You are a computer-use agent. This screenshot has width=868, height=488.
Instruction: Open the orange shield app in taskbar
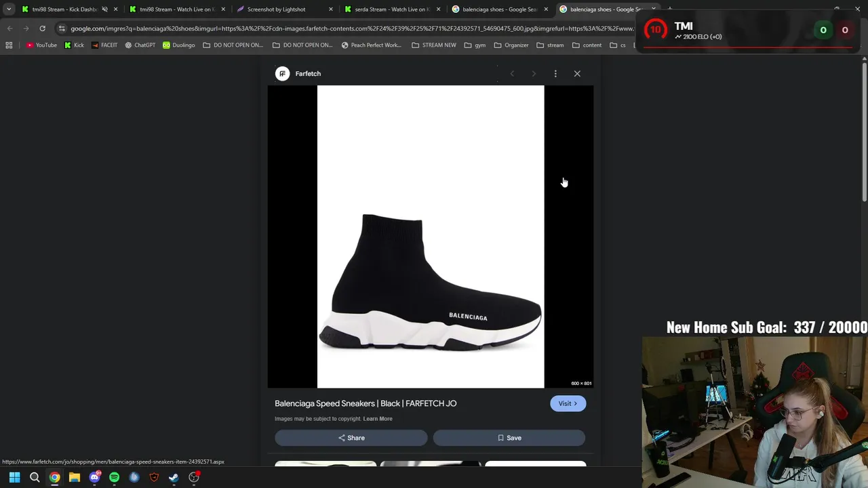[154, 477]
